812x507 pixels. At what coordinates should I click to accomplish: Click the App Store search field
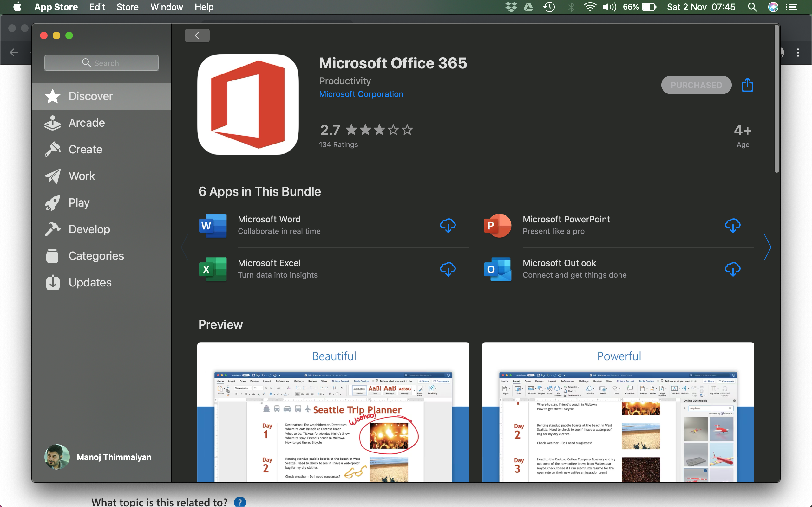101,63
